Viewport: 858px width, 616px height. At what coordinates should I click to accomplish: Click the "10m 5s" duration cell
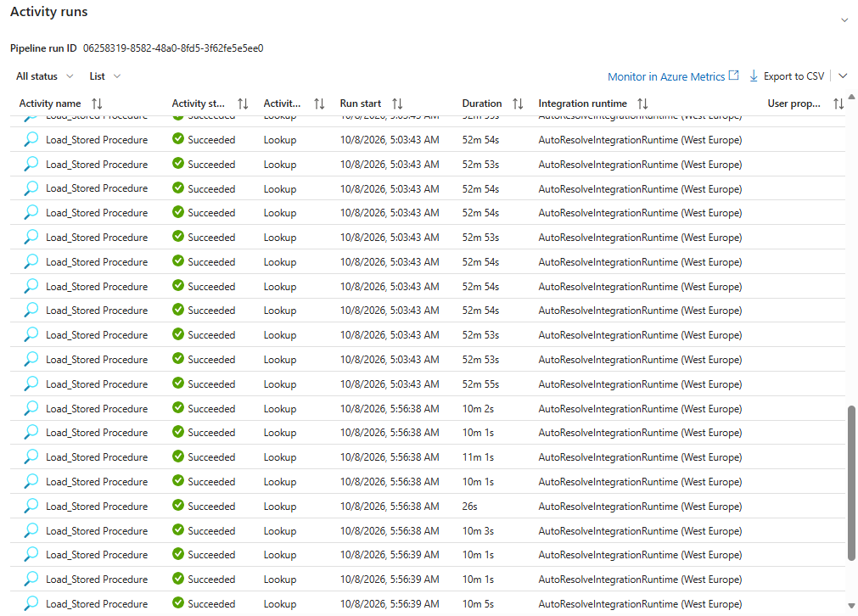[x=478, y=604]
